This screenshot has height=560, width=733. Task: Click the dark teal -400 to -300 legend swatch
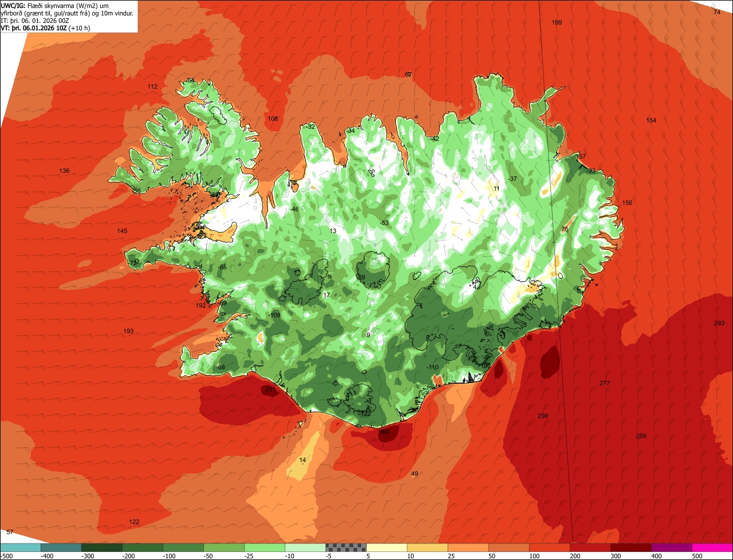pyautogui.click(x=61, y=547)
